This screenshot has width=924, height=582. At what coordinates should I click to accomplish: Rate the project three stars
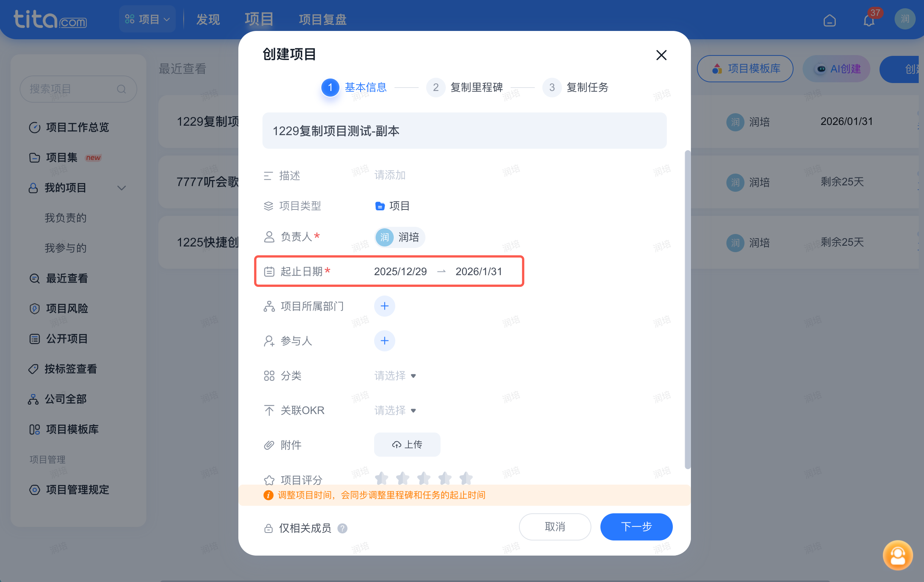[424, 478]
